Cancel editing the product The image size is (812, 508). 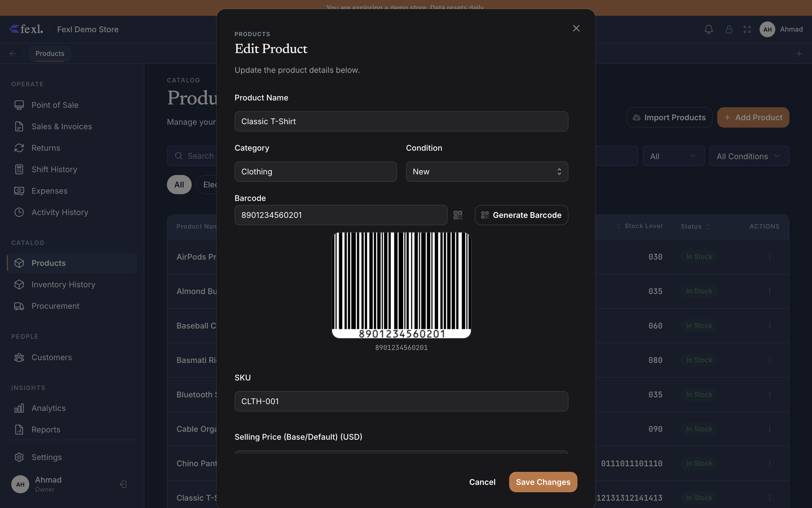(482, 482)
